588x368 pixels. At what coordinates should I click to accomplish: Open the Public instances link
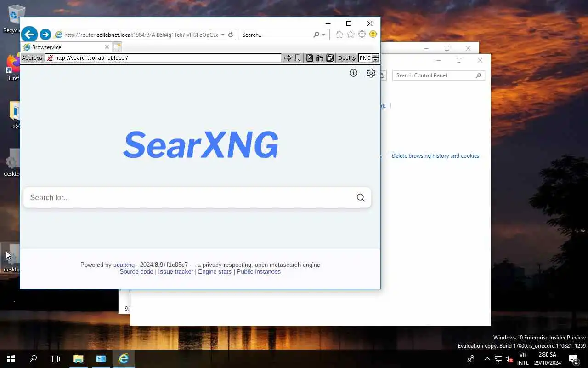point(259,271)
